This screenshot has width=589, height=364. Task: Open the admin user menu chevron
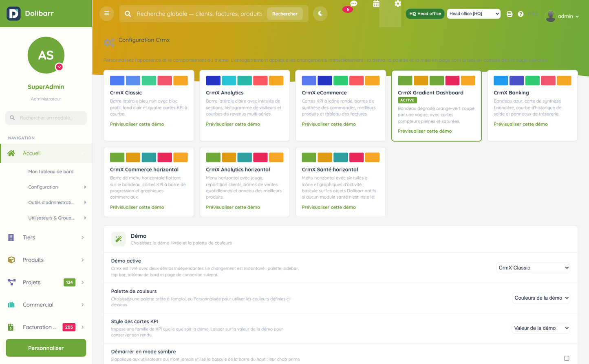pyautogui.click(x=577, y=17)
